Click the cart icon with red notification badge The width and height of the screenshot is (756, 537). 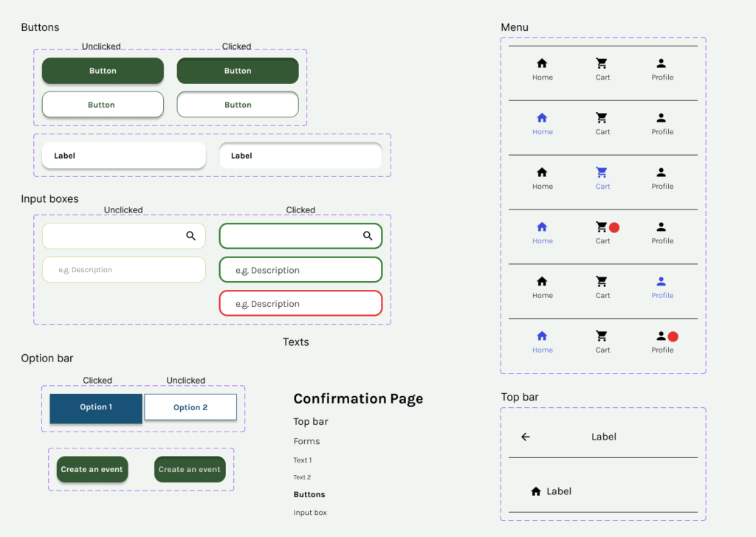coord(602,227)
